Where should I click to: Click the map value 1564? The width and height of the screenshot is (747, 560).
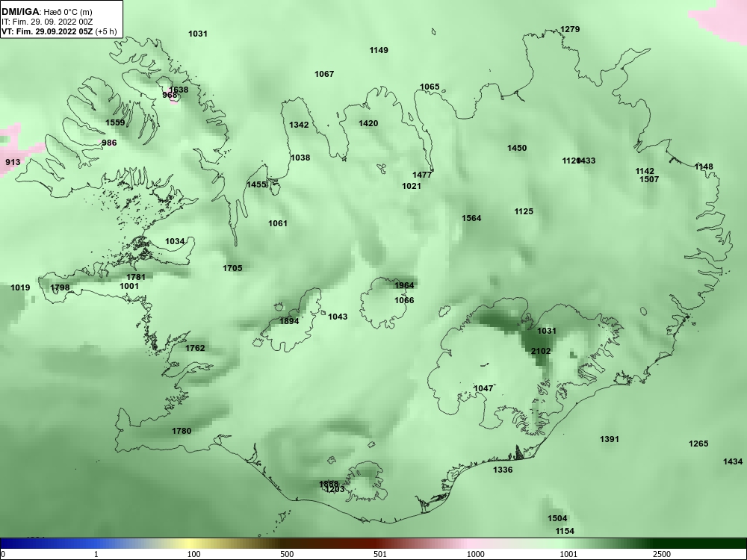pos(471,218)
